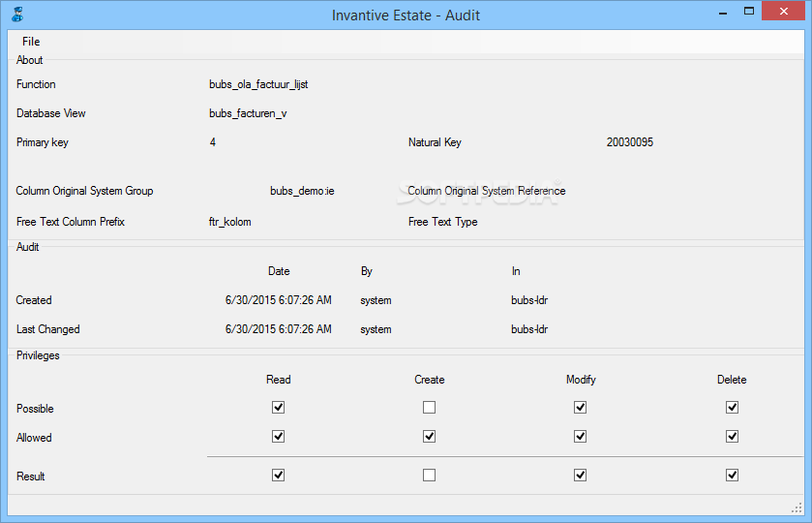Toggle the Allowed Read checkbox
The image size is (812, 523).
pos(278,437)
